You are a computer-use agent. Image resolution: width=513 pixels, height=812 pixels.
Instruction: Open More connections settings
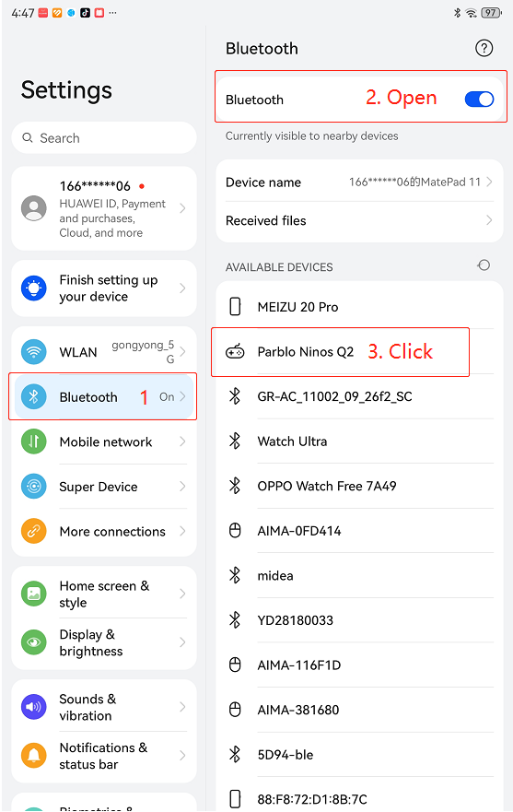point(104,531)
